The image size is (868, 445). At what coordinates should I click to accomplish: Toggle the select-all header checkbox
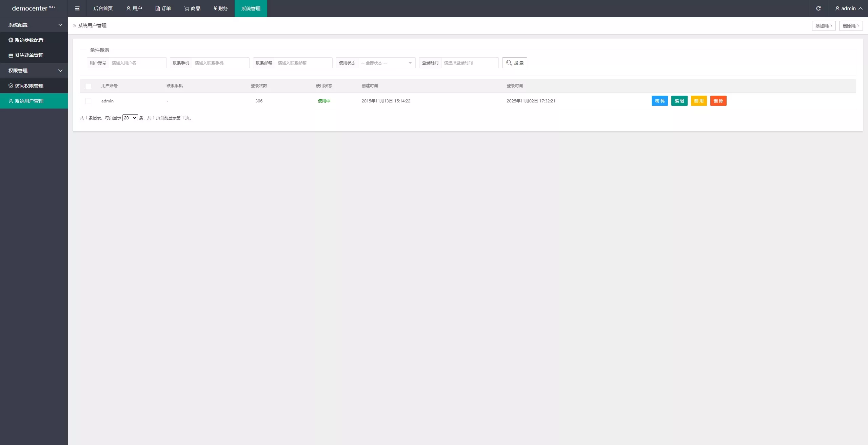(x=88, y=86)
